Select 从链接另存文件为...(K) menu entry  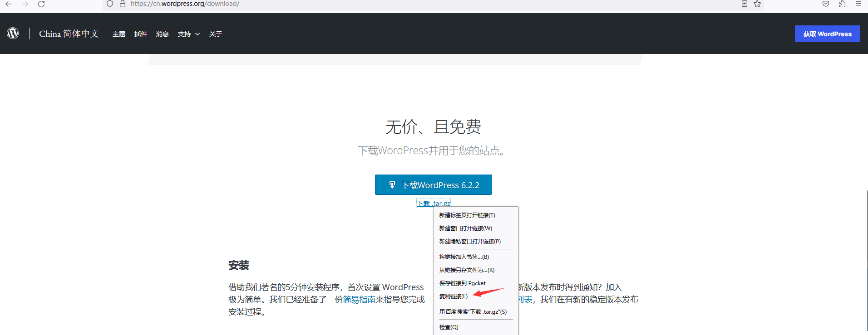click(x=476, y=270)
